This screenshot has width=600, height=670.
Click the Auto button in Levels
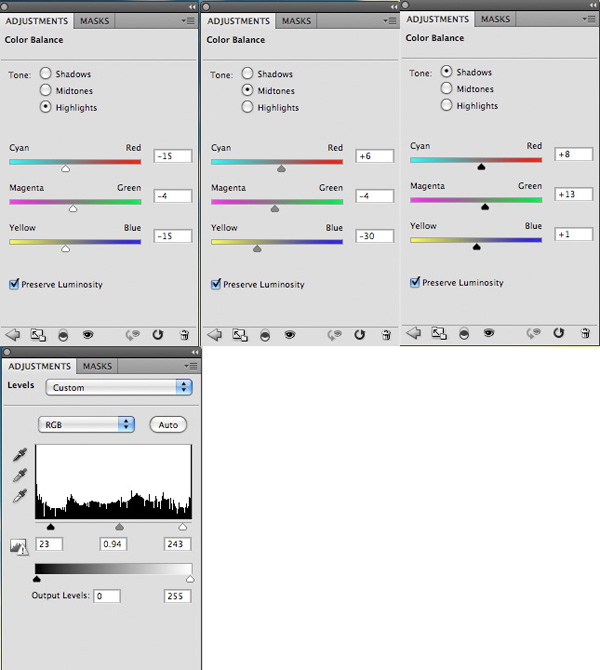[x=168, y=425]
